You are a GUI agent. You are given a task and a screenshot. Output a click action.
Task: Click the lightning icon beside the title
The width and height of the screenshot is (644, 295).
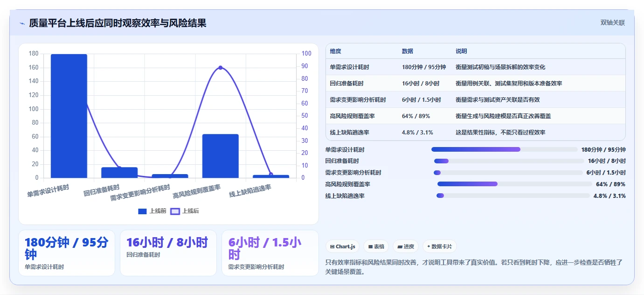22,23
